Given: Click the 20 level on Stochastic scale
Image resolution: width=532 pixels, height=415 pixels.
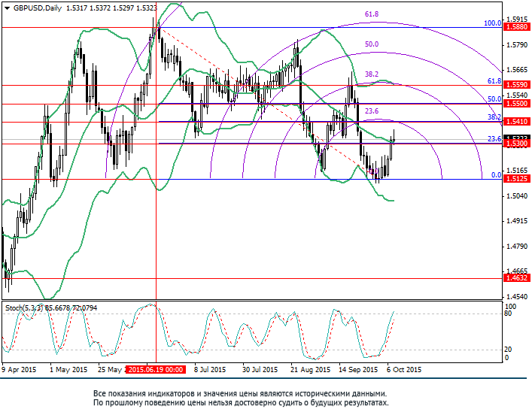Looking at the screenshot, I should pos(508,350).
